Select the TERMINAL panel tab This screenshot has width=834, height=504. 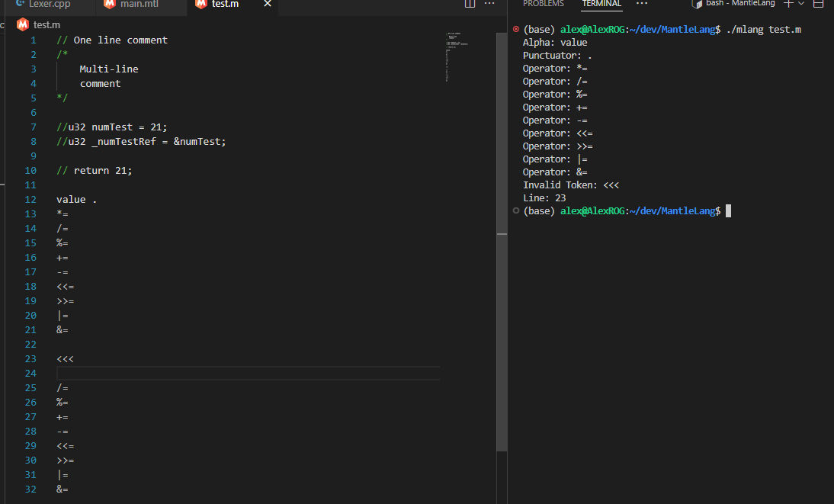tap(601, 4)
